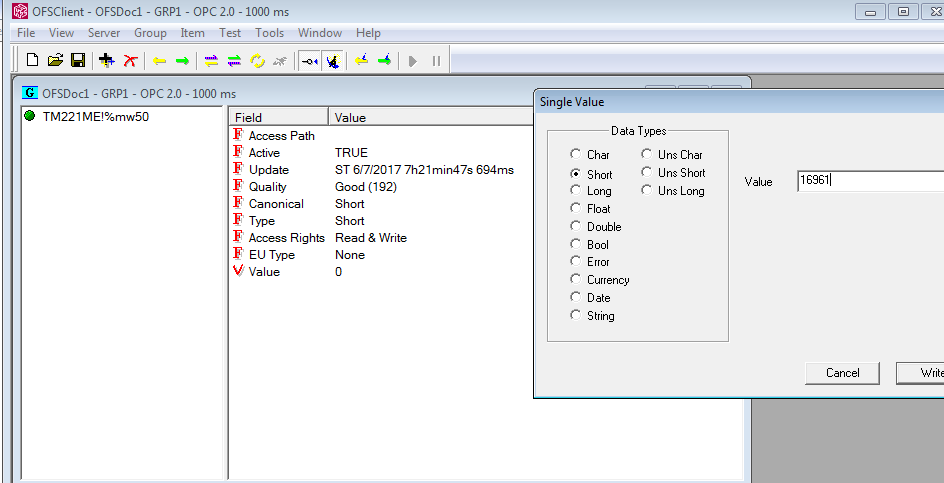Click the New document toolbar icon
Screen dimensions: 944x483
tap(32, 61)
